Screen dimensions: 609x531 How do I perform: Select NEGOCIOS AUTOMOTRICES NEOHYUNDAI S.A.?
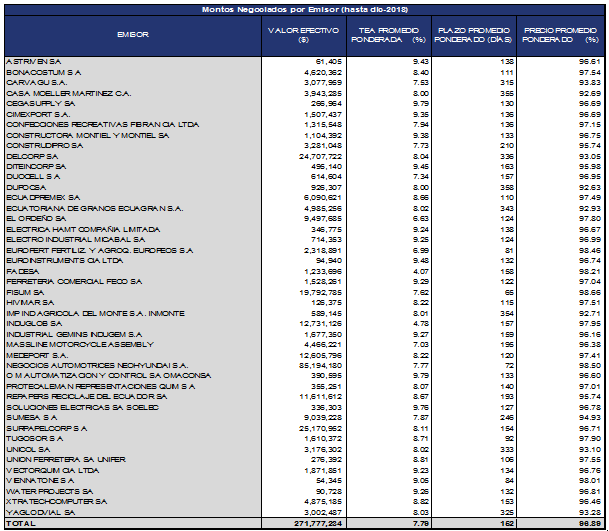tap(97, 366)
